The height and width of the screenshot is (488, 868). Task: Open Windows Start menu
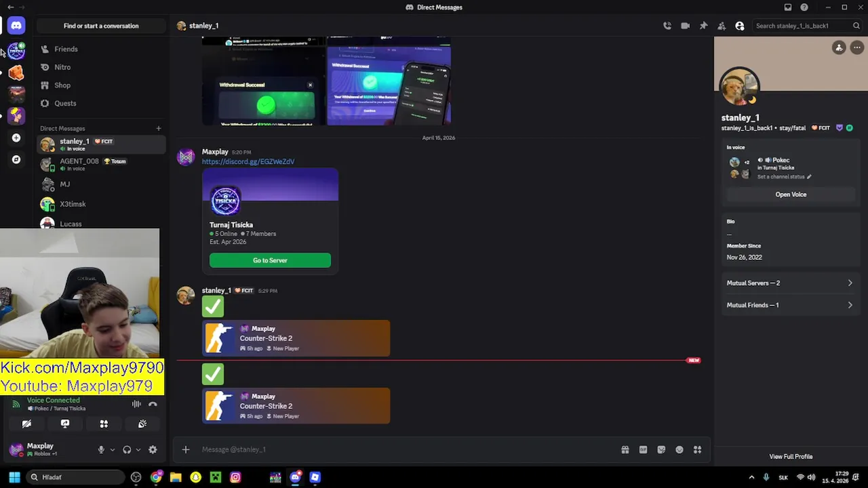coord(14,477)
